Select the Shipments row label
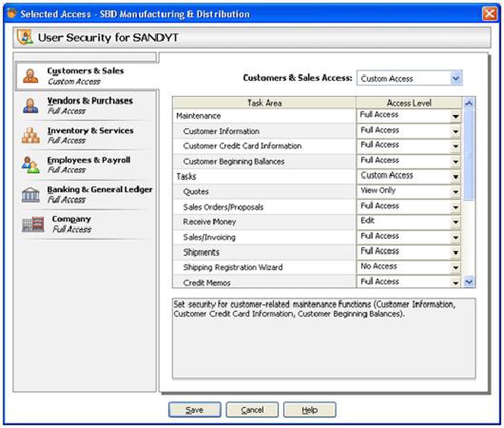 tap(201, 252)
